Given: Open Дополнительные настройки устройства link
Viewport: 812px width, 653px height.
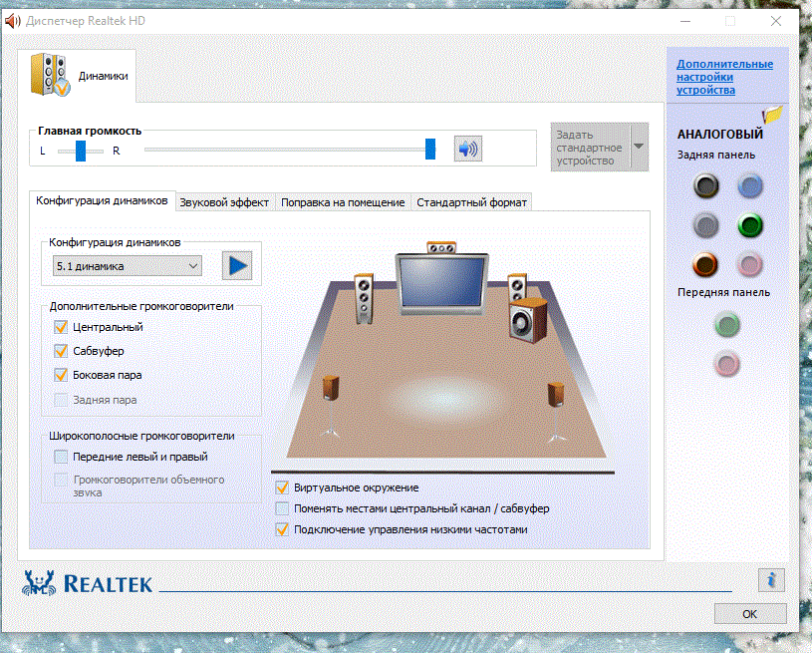Looking at the screenshot, I should coord(724,77).
